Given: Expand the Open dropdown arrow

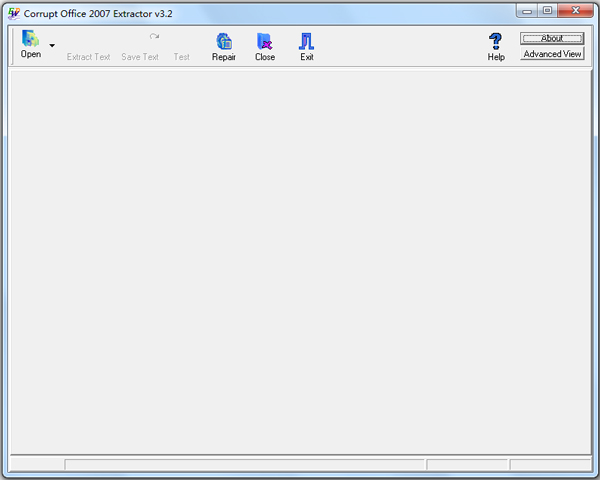Looking at the screenshot, I should (52, 45).
